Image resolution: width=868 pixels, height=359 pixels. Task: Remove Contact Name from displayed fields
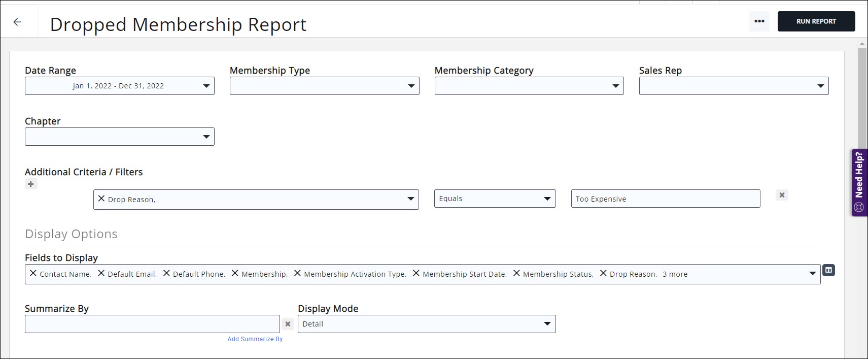(x=33, y=274)
